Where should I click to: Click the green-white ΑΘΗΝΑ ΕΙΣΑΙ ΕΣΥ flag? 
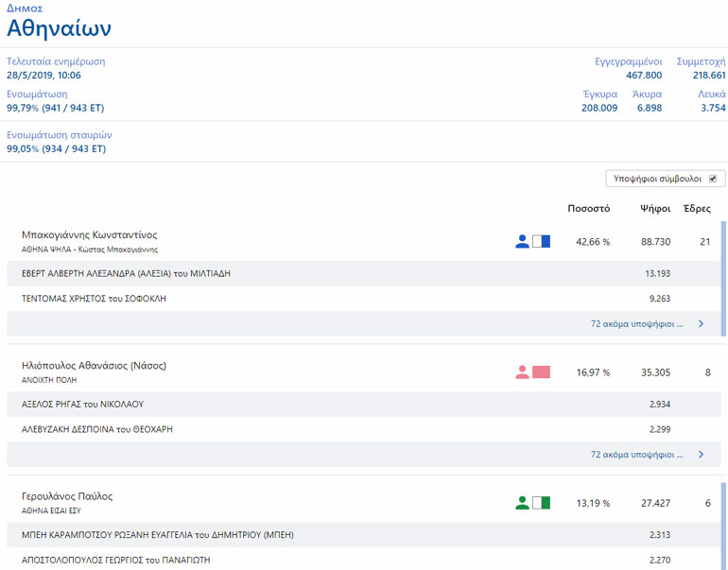click(541, 503)
